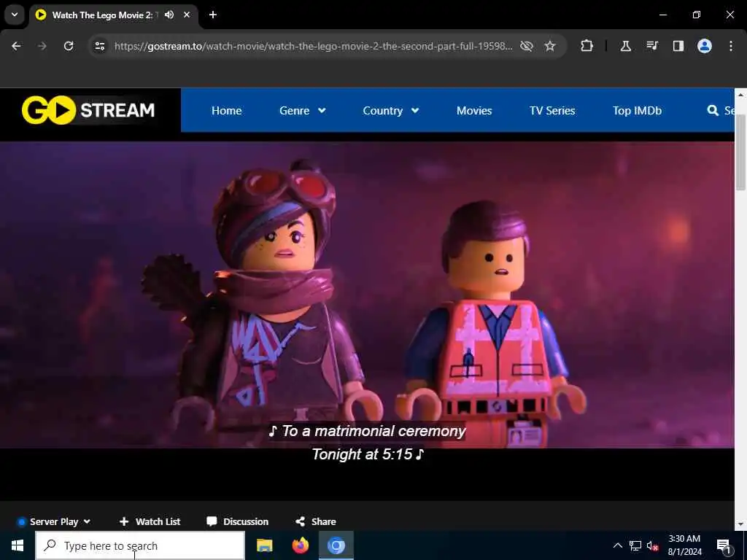The width and height of the screenshot is (747, 560).
Task: Open Chrome Labs flask icon
Action: click(625, 46)
